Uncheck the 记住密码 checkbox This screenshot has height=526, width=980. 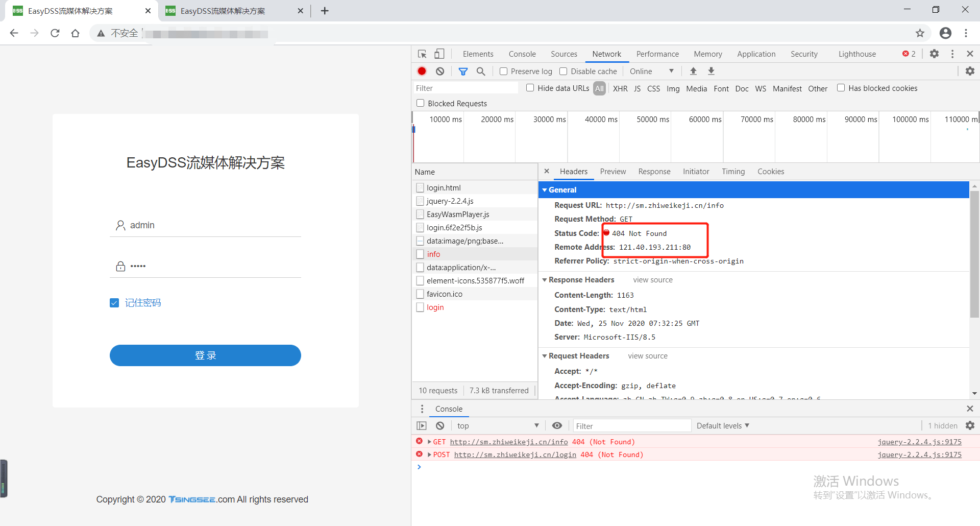click(114, 302)
